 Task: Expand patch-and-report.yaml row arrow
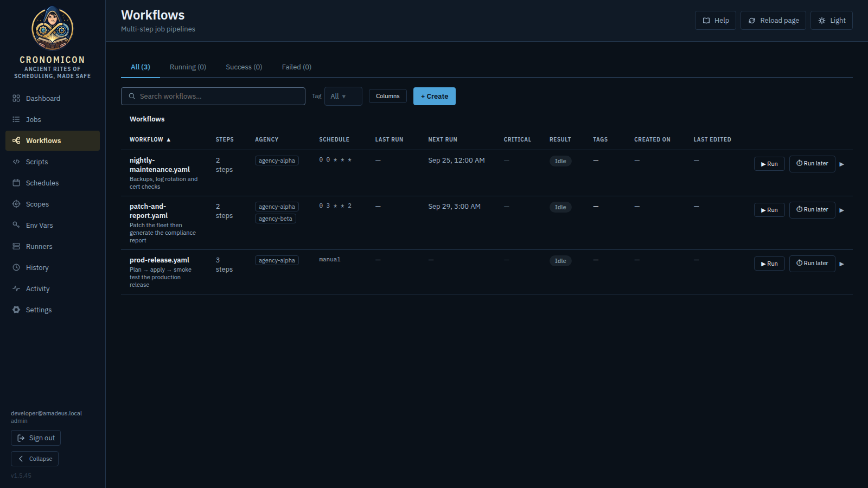click(x=842, y=210)
